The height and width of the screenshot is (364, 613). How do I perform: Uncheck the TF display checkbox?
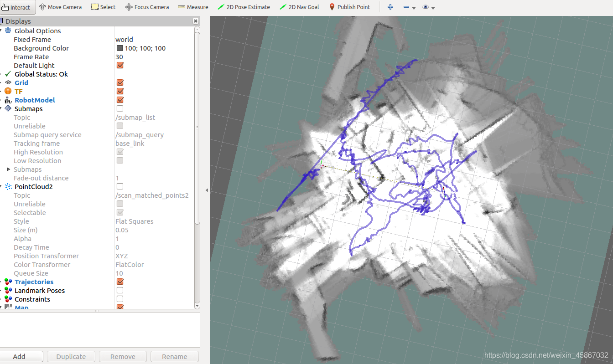(x=120, y=91)
